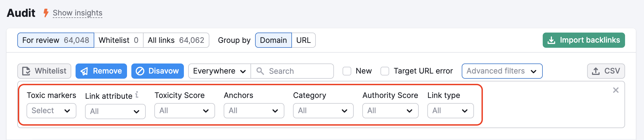Group results by URL
Viewport: 644px width, 140px height.
(303, 40)
